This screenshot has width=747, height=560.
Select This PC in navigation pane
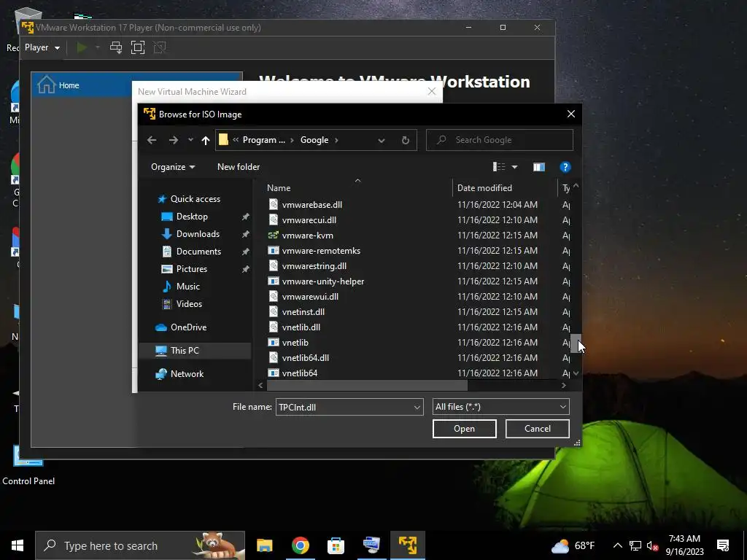185,351
